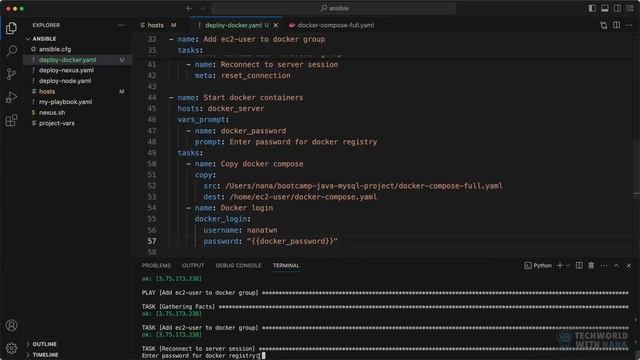Open the Manage gear icon
Screen dimensions: 640x360
point(11,348)
